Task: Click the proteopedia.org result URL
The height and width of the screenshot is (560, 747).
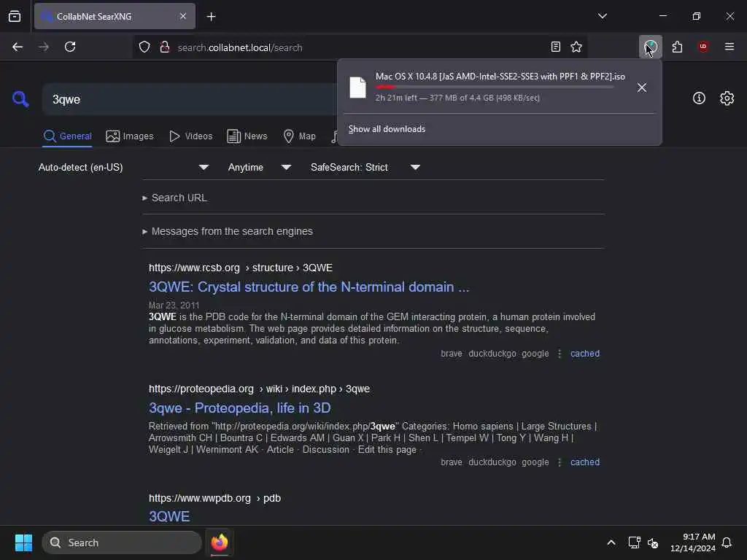Action: 259,389
